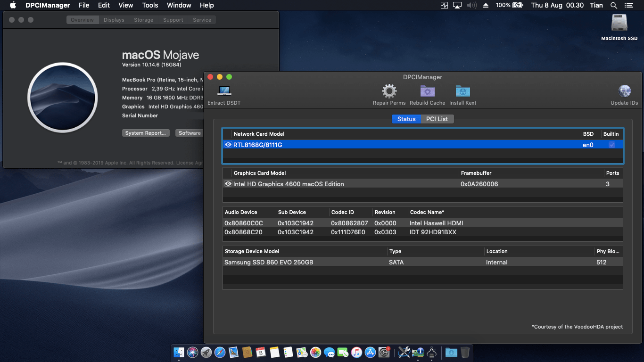Viewport: 644px width, 362px height.
Task: Run Rebuild Cache from the toolbar
Action: pyautogui.click(x=427, y=91)
